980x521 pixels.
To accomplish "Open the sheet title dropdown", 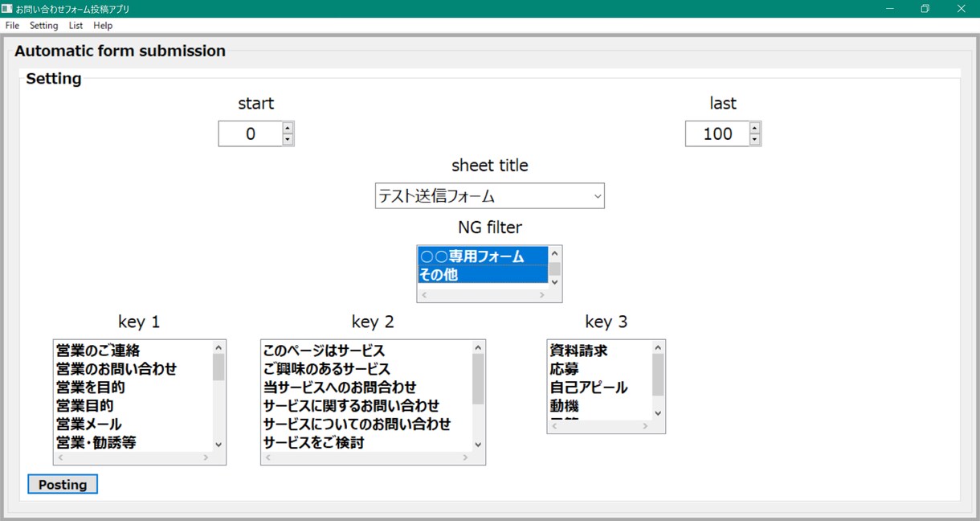I will (490, 195).
